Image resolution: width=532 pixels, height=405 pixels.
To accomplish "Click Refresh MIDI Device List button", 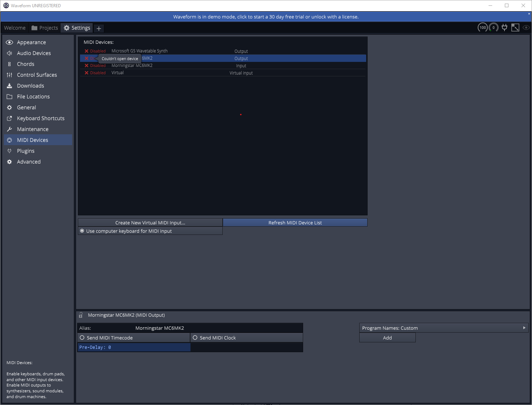I will coord(295,223).
